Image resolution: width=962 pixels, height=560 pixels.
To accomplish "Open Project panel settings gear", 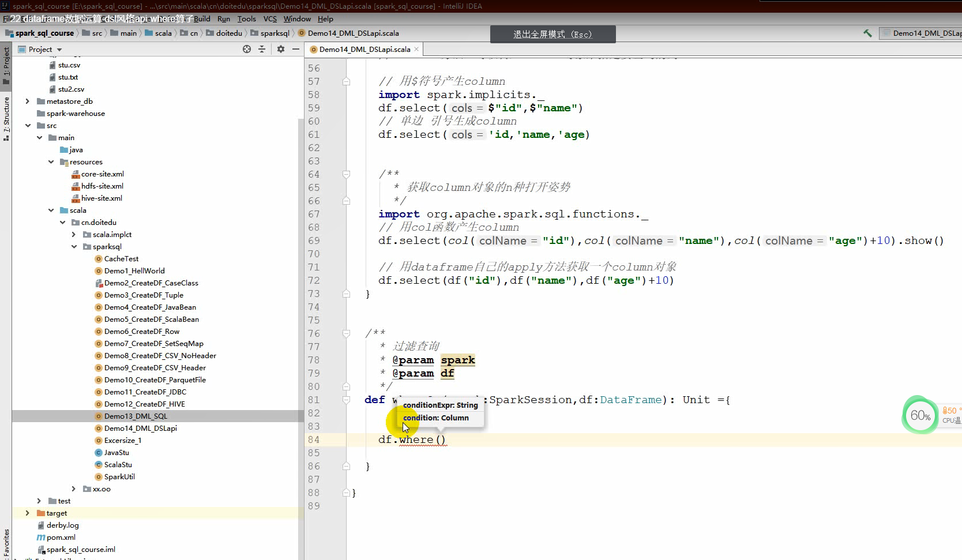I will [x=281, y=49].
